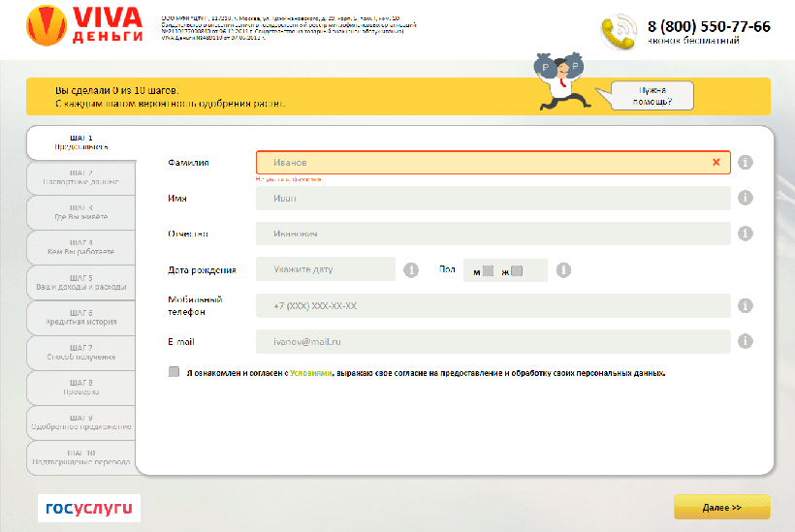Switch to Шаг 2 Паспортные данные tab
795x532 pixels.
click(x=81, y=178)
